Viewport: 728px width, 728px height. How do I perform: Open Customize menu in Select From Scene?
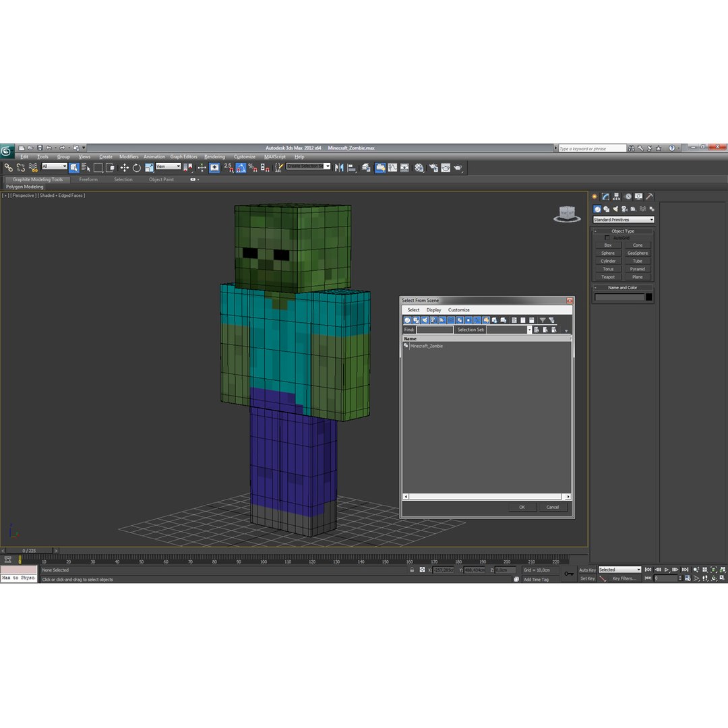459,309
